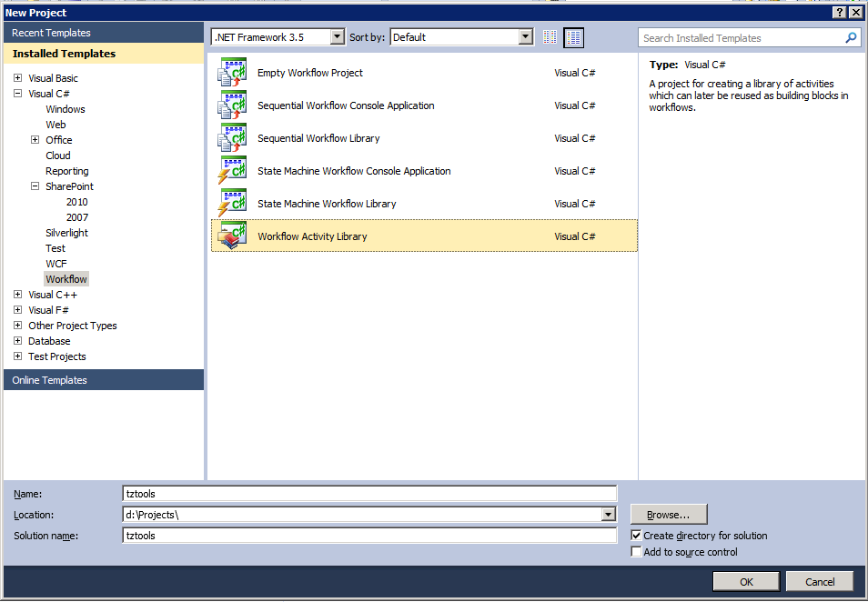Expand the Office tree node

(x=35, y=140)
